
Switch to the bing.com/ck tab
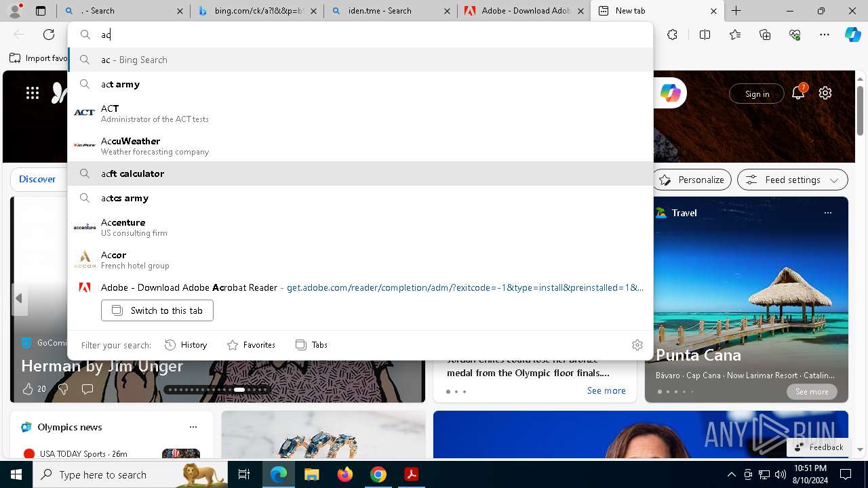click(x=256, y=11)
